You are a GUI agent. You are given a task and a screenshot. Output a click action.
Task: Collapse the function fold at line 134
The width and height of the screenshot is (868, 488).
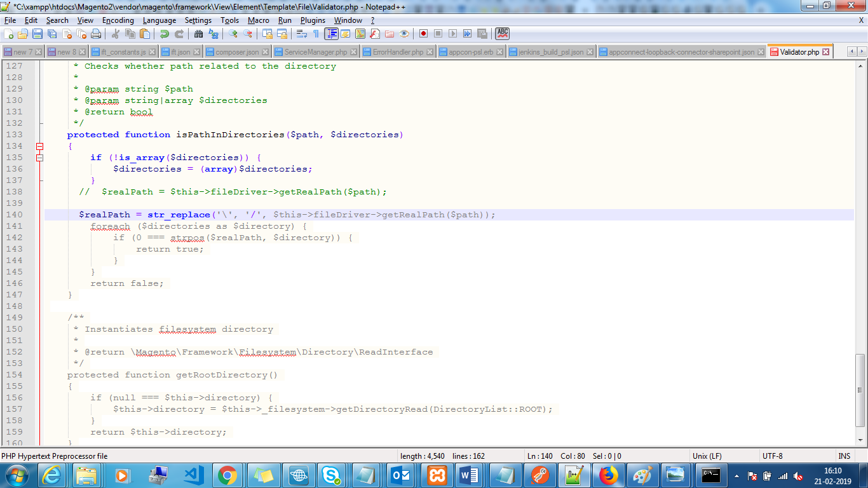coord(39,146)
